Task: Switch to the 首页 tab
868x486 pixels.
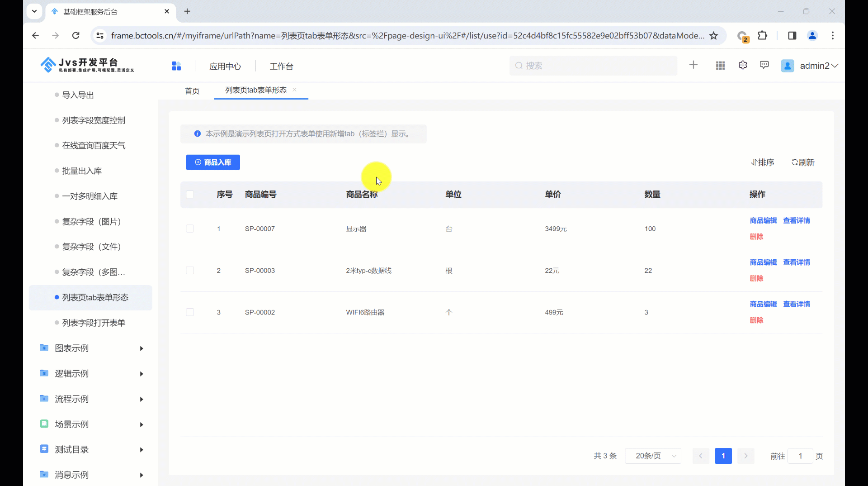Action: coord(192,91)
